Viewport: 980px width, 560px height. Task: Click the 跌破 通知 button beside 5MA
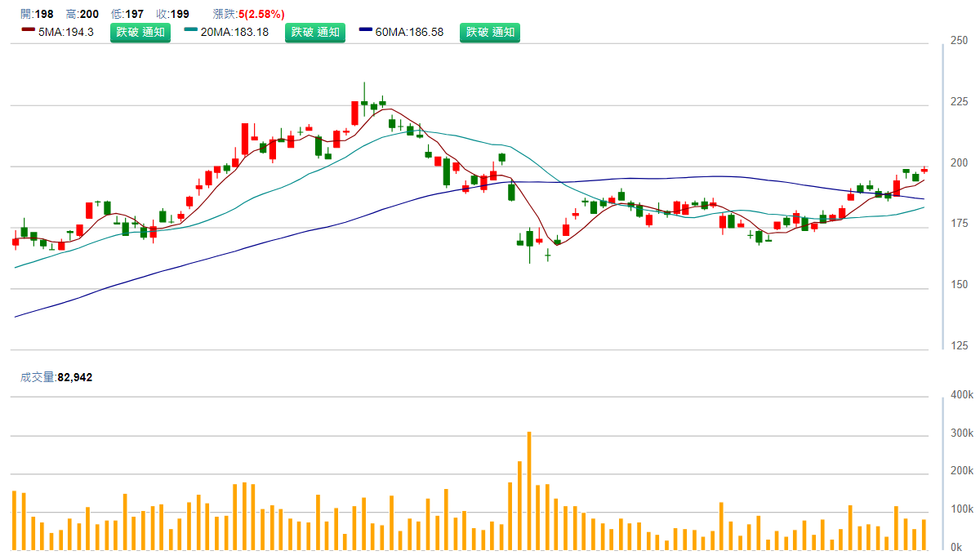click(140, 33)
